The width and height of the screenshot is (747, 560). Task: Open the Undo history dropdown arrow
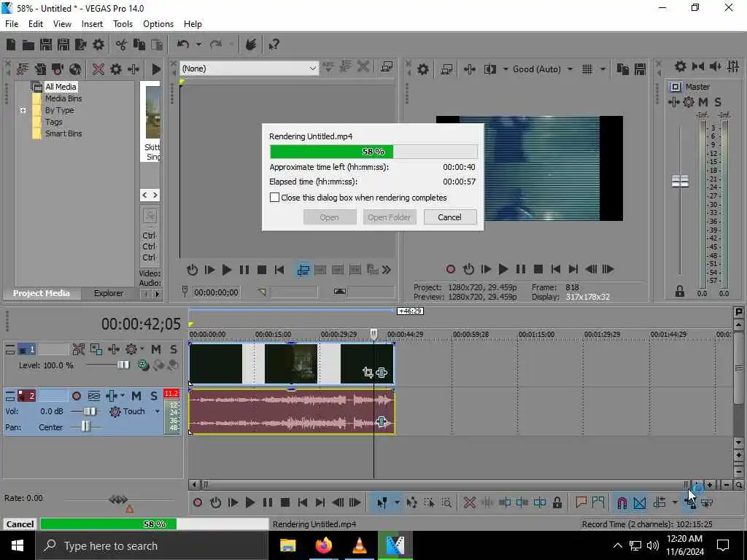pyautogui.click(x=198, y=44)
